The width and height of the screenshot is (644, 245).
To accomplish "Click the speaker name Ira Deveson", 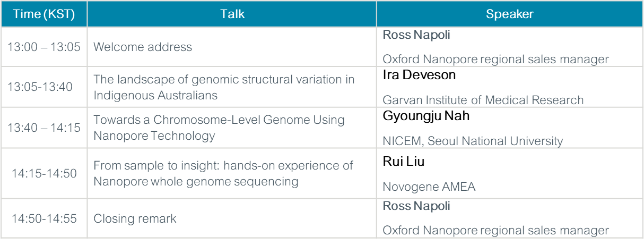I will 419,75.
